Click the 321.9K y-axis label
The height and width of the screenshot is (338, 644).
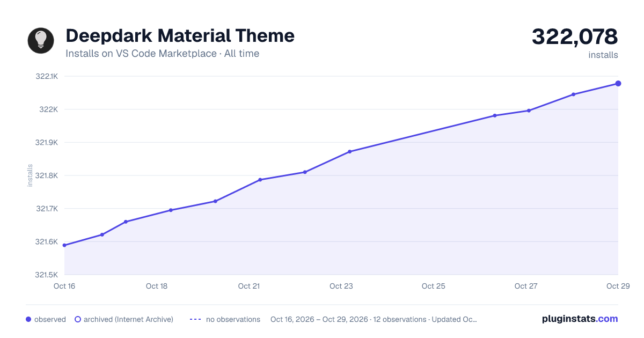point(46,143)
